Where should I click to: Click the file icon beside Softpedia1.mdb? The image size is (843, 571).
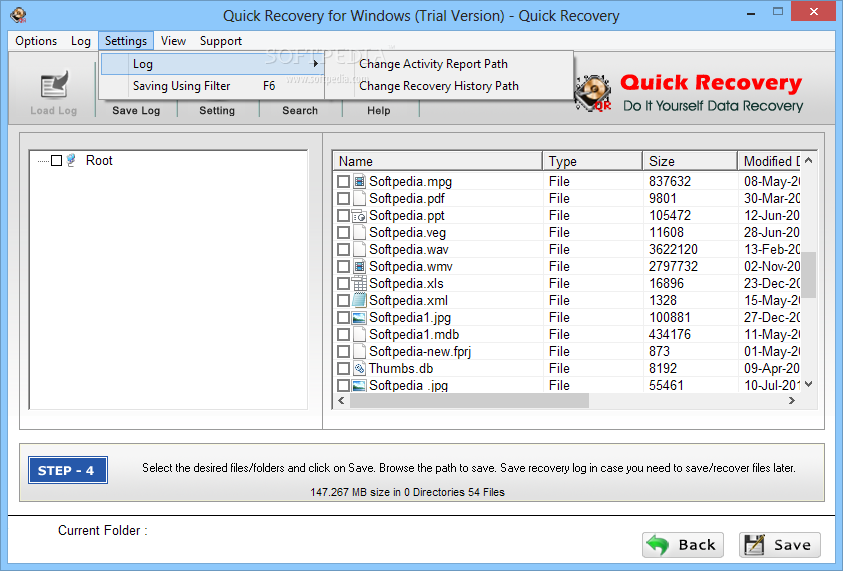point(360,334)
